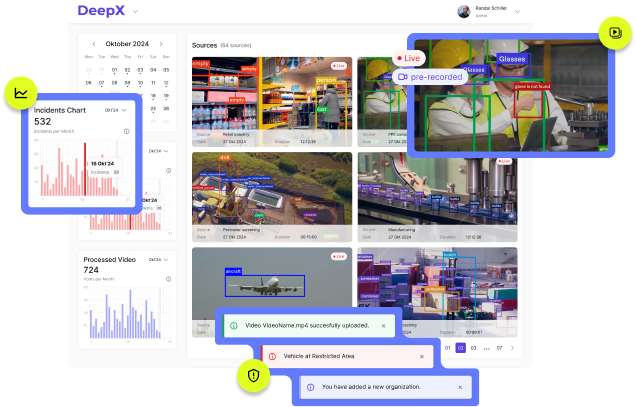Click the yellow video play icon badge

[x=614, y=33]
